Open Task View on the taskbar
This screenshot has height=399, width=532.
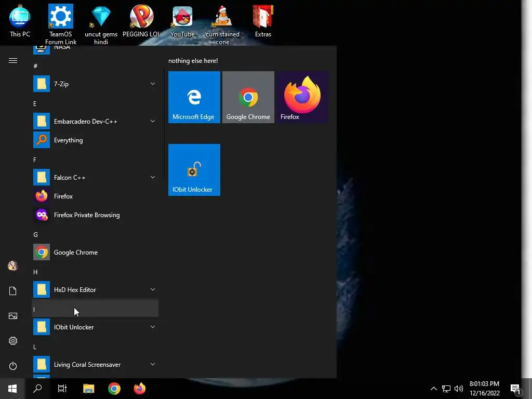[62, 389]
